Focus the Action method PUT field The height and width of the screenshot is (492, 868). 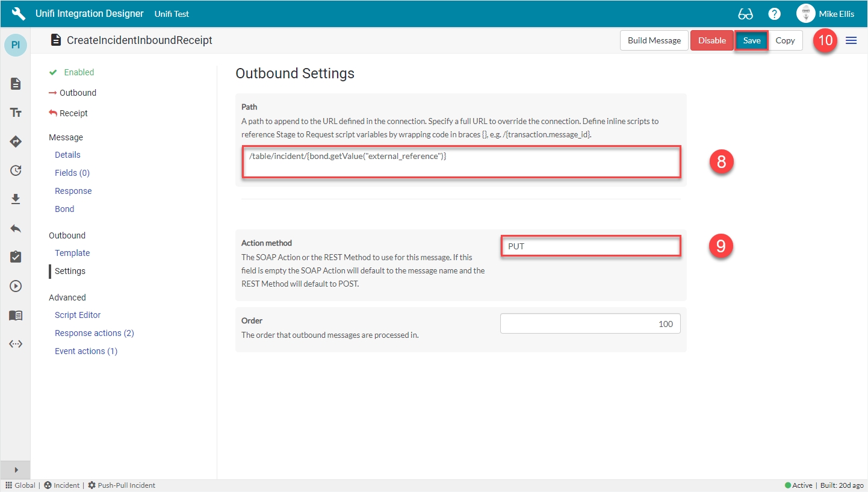point(590,246)
